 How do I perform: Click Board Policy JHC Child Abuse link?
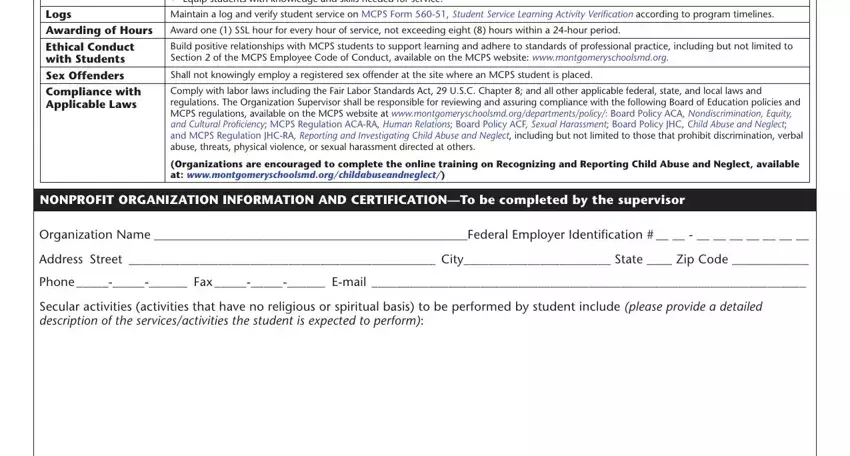pos(698,124)
